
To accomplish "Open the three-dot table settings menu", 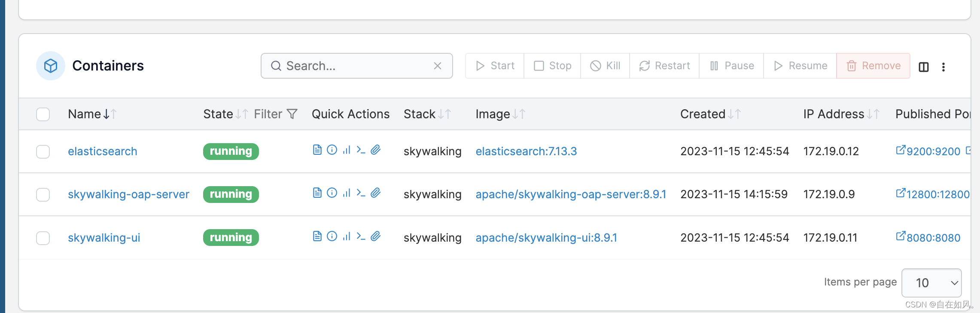I will point(943,67).
